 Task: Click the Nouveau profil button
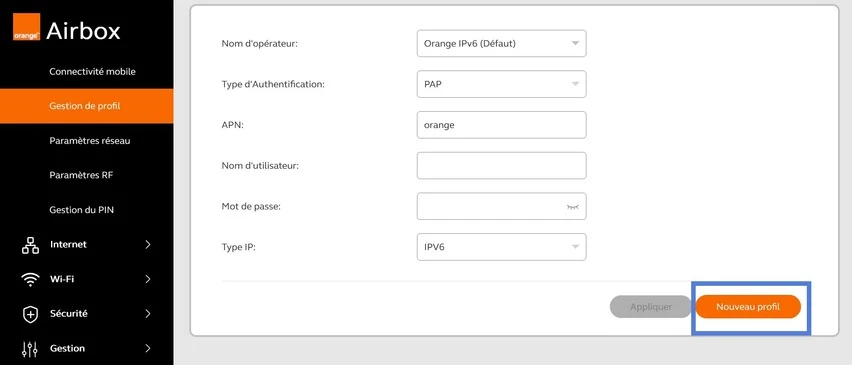coord(748,307)
